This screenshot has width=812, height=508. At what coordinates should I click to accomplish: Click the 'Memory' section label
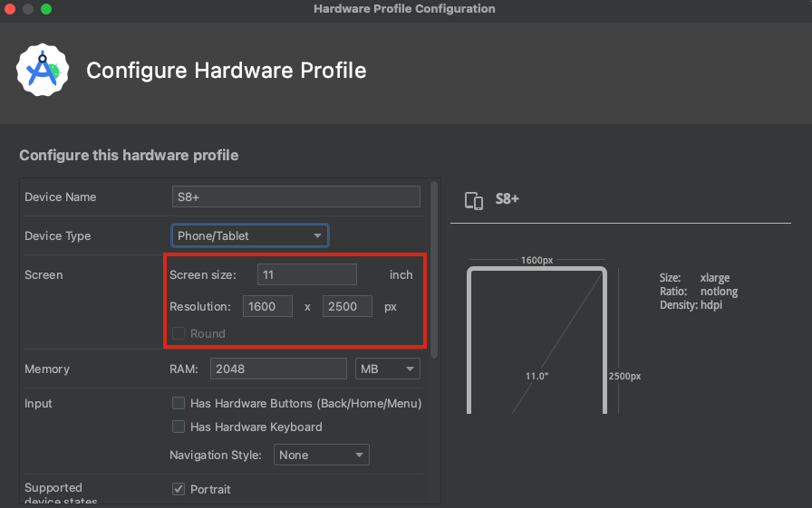pos(47,369)
